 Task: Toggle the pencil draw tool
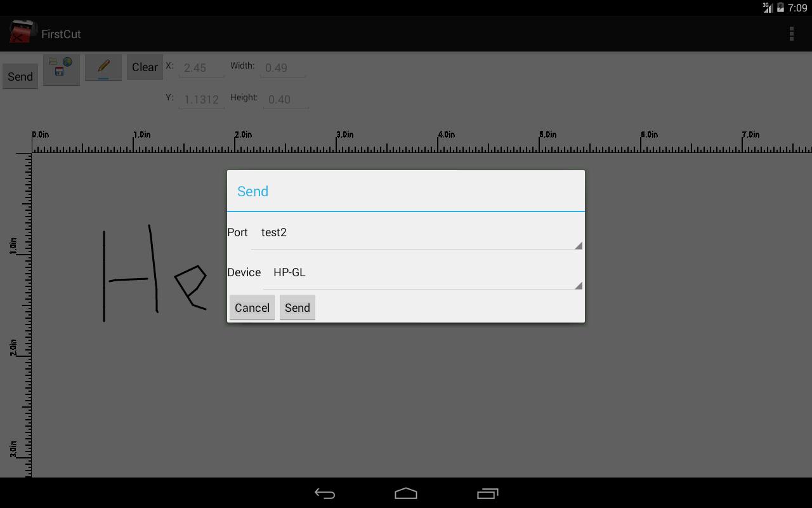[103, 67]
